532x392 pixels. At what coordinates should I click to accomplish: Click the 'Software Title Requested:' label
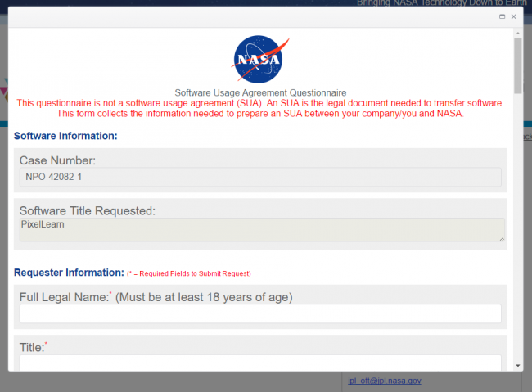(x=88, y=211)
